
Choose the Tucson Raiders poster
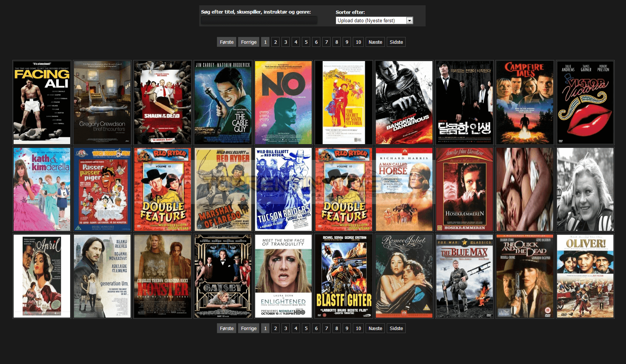pos(283,189)
